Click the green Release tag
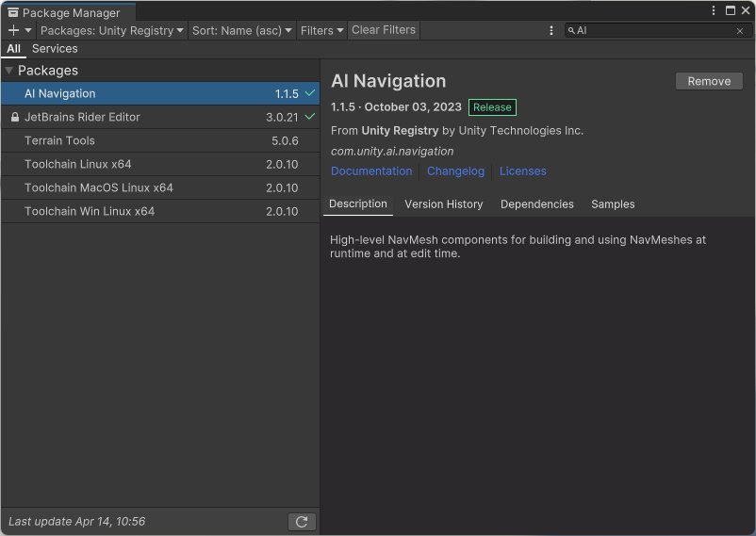This screenshot has width=756, height=536. 492,107
